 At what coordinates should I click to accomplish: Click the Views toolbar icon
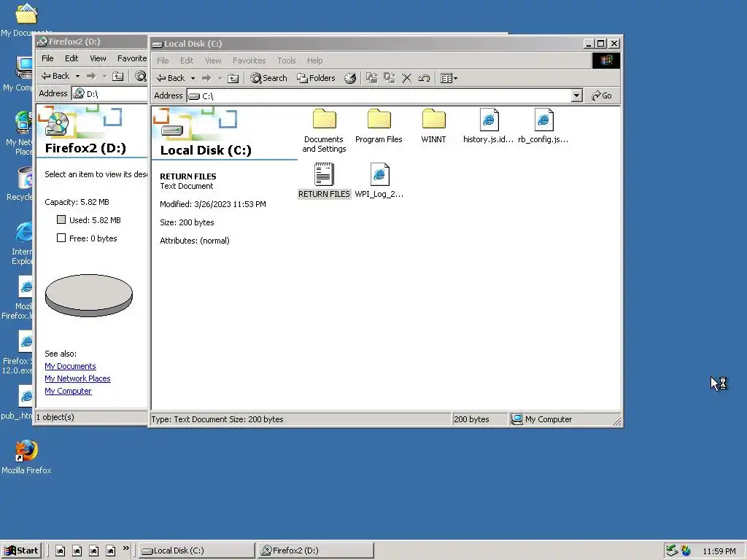tap(446, 78)
